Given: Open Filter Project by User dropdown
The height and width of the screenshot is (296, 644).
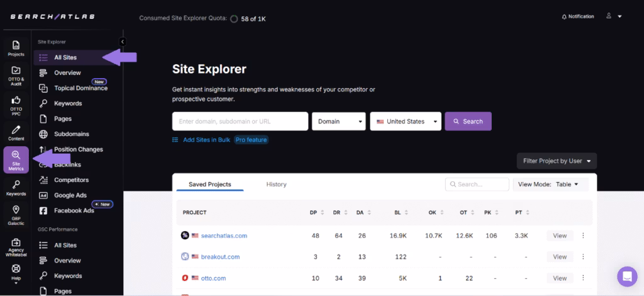Looking at the screenshot, I should pos(557,161).
